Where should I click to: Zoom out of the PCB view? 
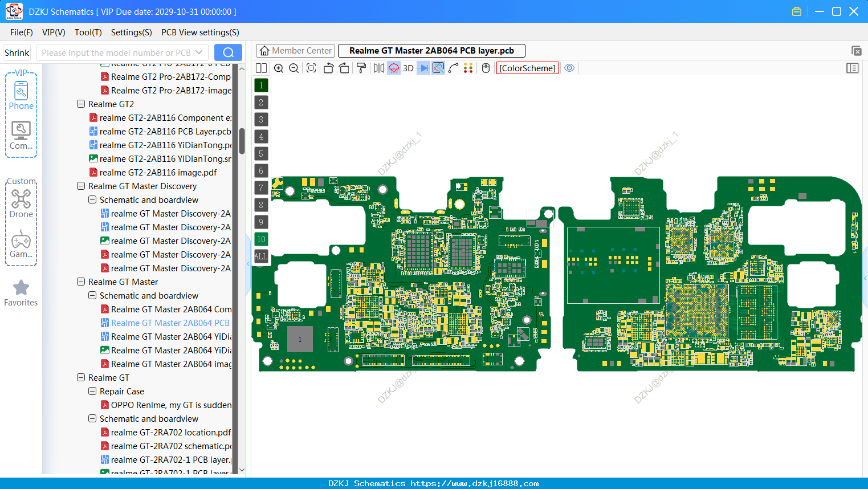(x=294, y=68)
